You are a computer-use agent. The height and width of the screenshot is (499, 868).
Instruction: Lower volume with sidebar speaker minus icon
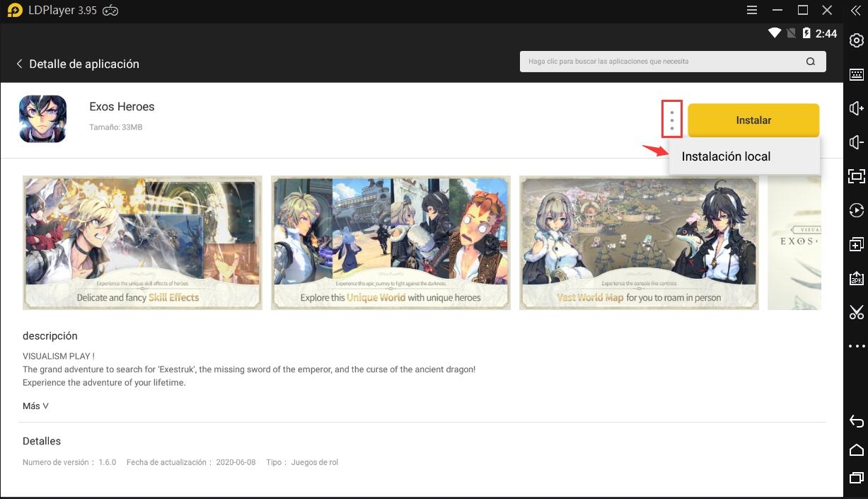pos(856,142)
